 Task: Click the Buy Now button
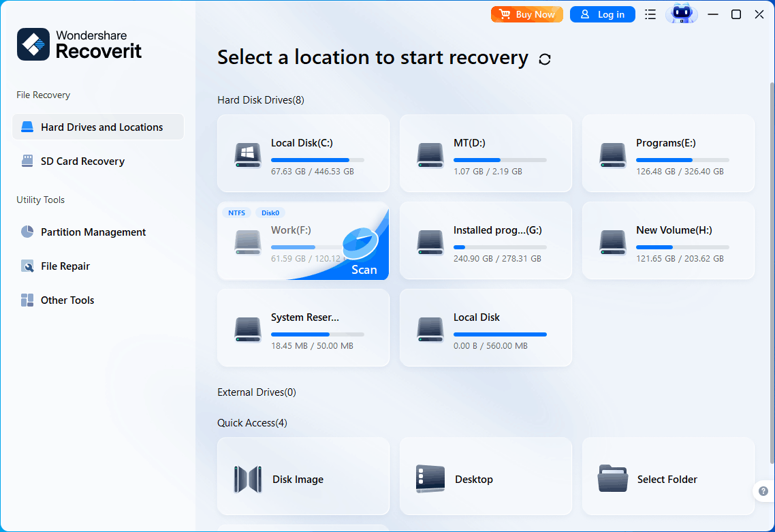pos(527,14)
